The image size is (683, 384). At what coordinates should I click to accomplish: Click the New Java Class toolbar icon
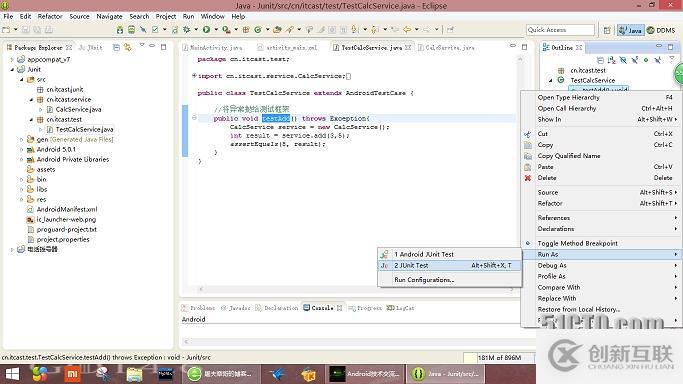258,30
